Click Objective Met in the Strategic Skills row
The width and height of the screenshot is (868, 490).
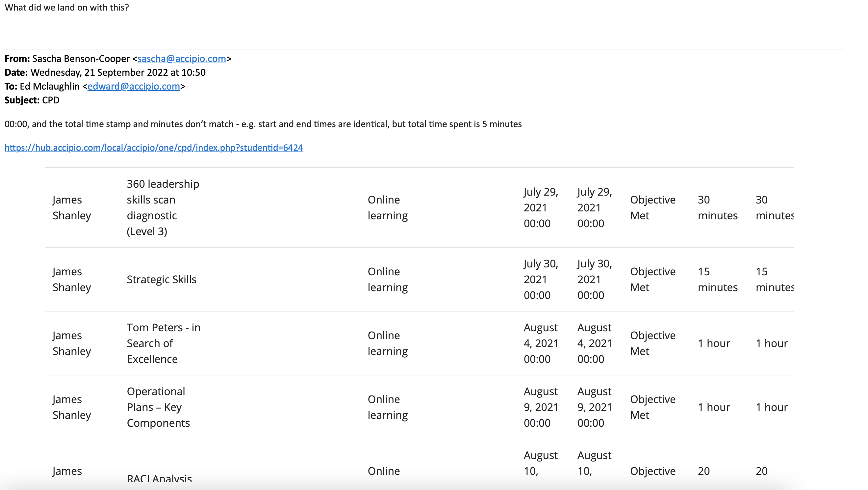652,279
